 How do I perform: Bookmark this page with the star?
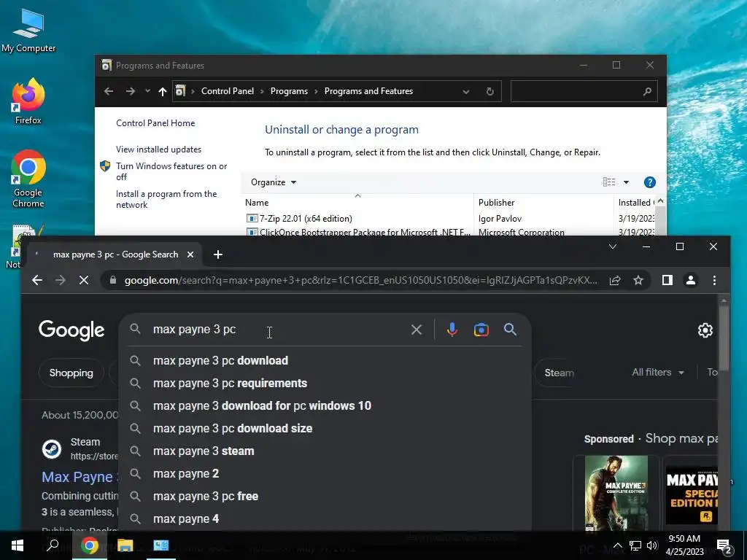tap(638, 280)
